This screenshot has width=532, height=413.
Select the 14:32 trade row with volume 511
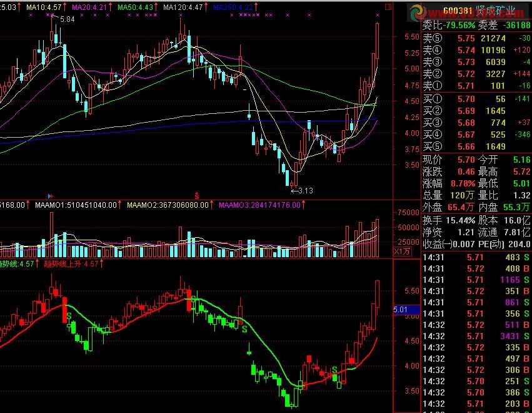[476, 325]
